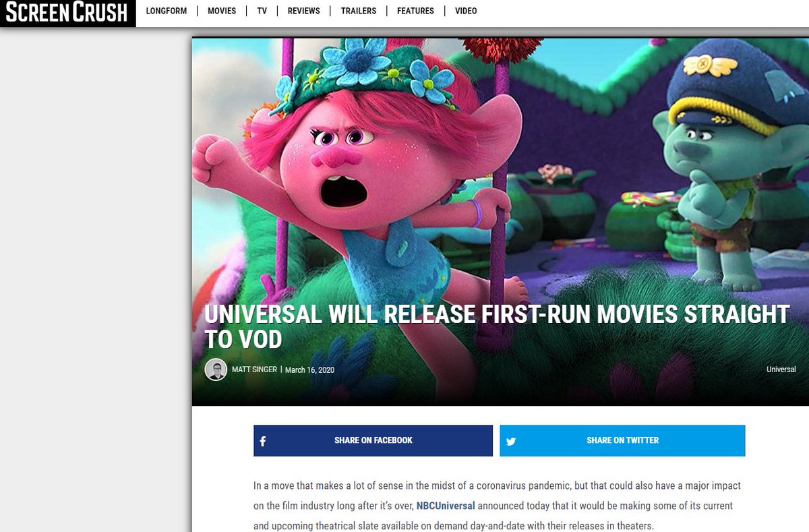Click the Facebook 'f' icon
Image resolution: width=809 pixels, height=532 pixels.
pos(263,442)
